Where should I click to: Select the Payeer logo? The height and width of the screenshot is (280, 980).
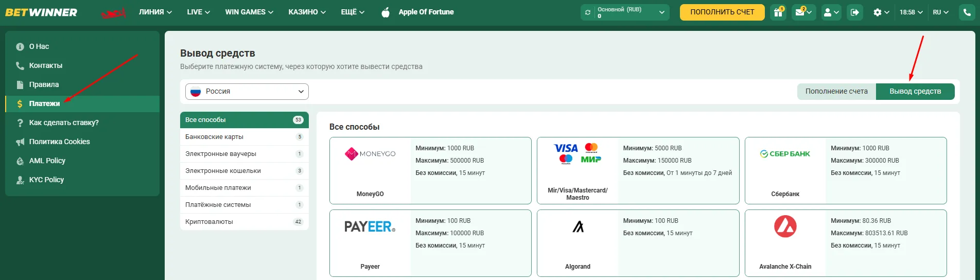coord(370,226)
